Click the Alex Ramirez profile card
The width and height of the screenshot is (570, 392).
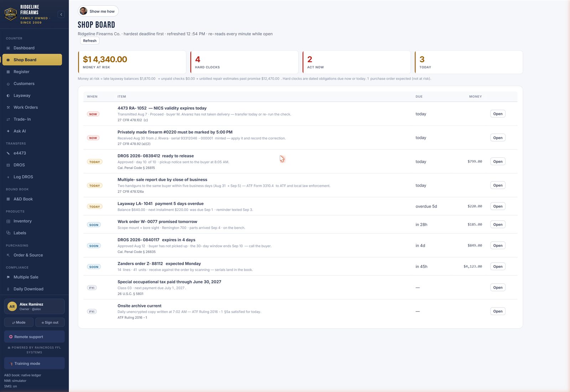pos(34,306)
